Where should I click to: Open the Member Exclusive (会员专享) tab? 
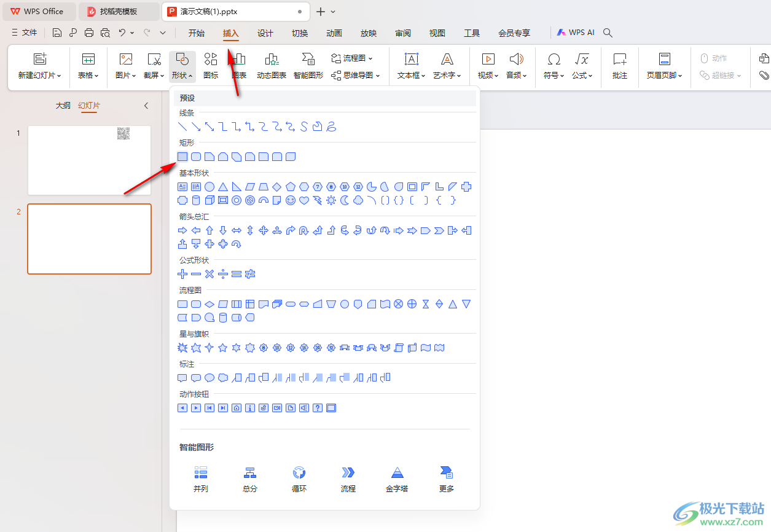tap(514, 33)
